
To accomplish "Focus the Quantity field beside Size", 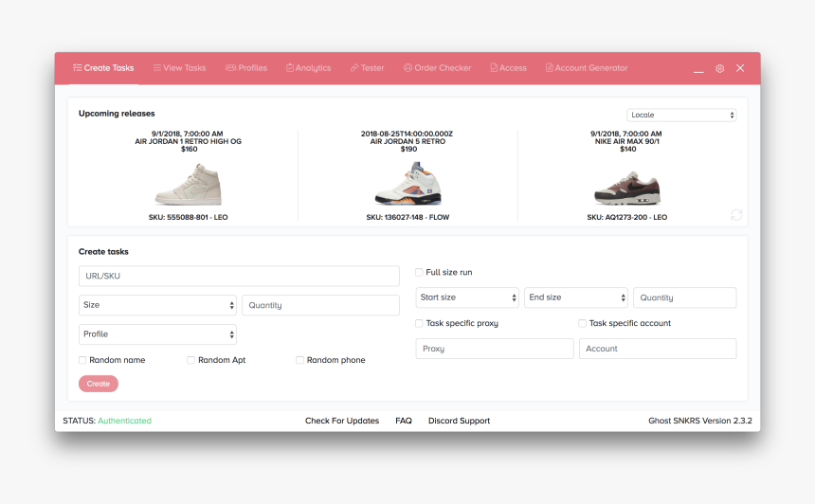I will (x=320, y=305).
